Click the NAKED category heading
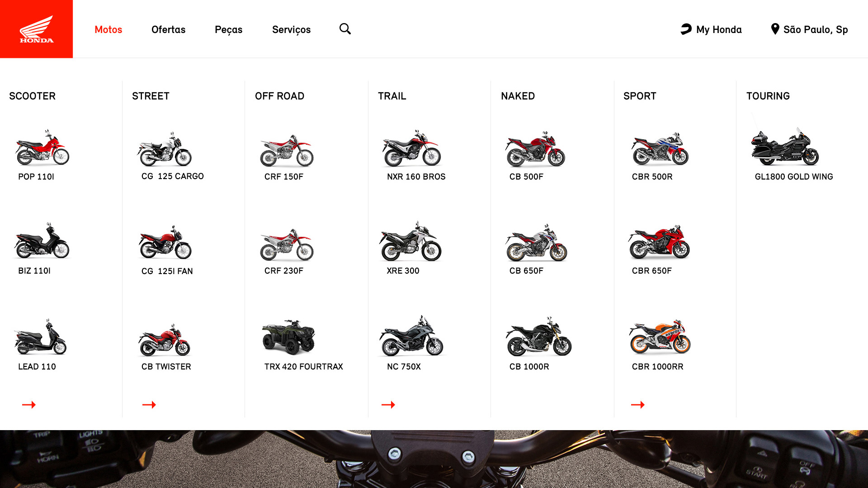This screenshot has width=868, height=488. (518, 96)
